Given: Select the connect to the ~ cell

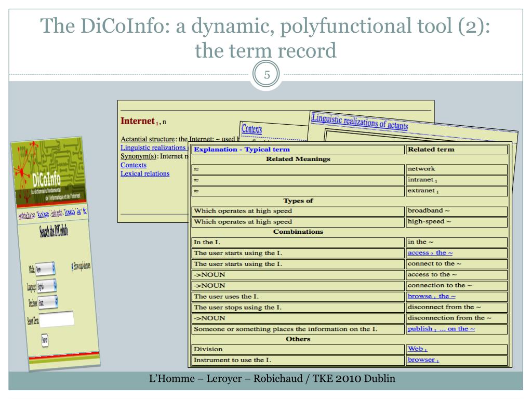Looking at the screenshot, I should pos(457,263).
